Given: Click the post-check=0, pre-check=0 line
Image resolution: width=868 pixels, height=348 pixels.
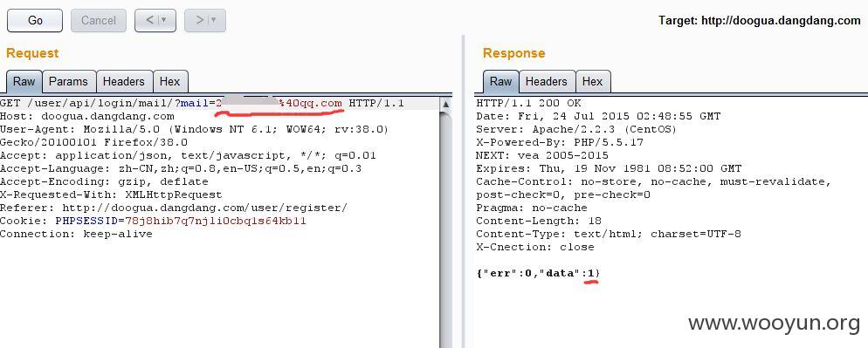Looking at the screenshot, I should pyautogui.click(x=563, y=194).
